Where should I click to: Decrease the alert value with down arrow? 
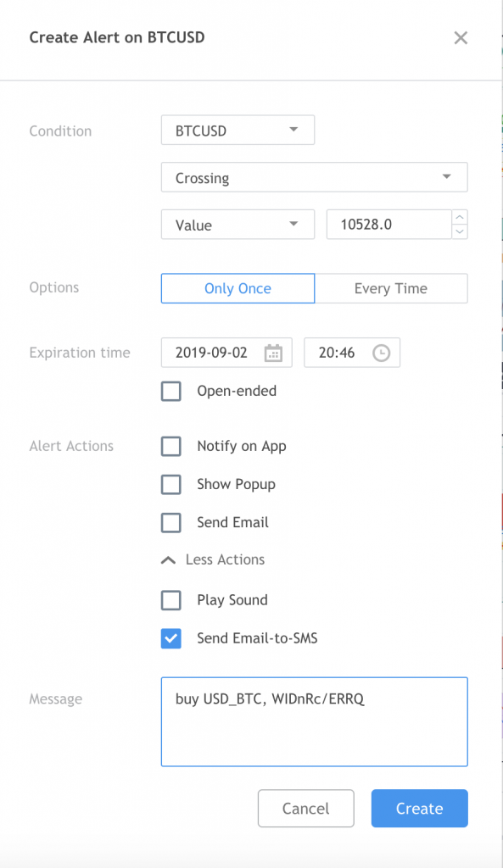(460, 231)
